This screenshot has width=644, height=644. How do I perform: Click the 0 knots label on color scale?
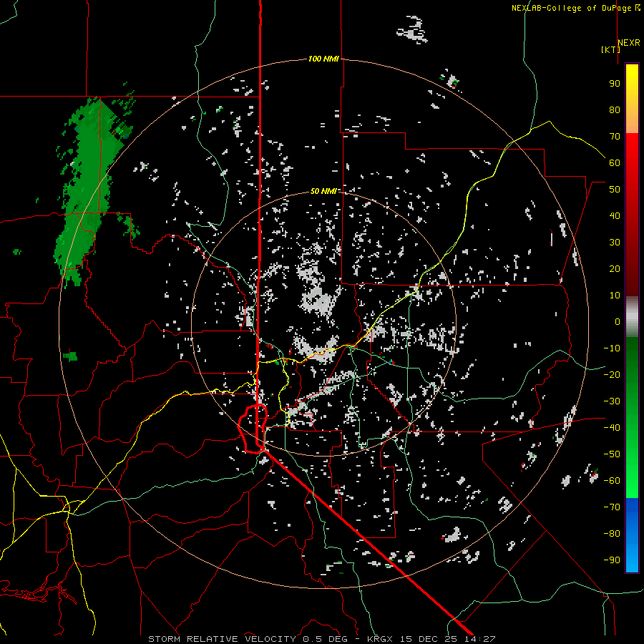pyautogui.click(x=618, y=321)
